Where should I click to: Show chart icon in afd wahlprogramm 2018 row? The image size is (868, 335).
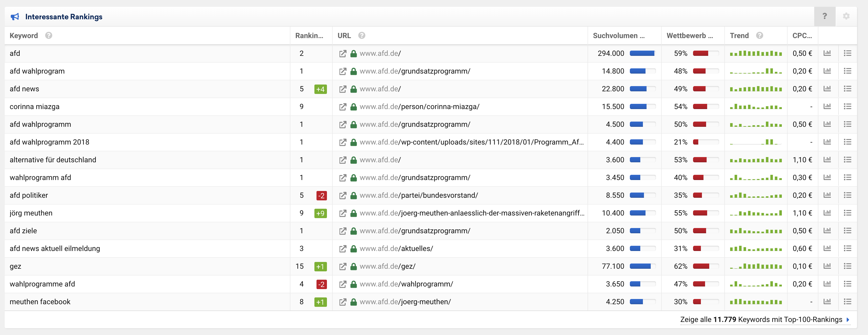[x=827, y=142]
